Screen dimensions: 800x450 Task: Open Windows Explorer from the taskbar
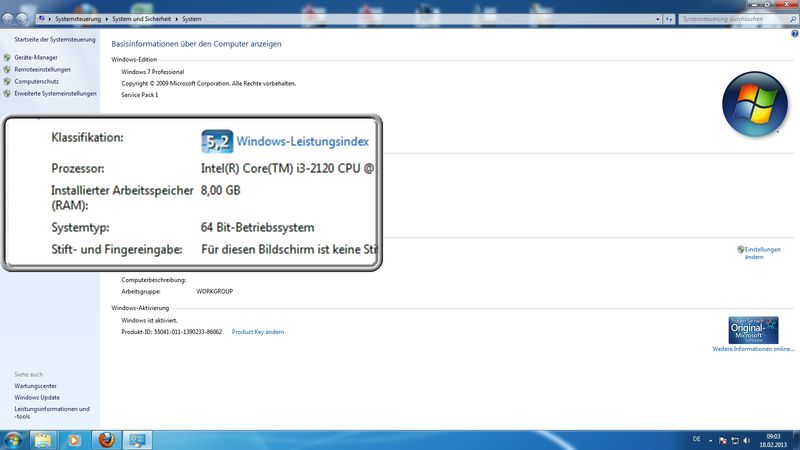(43, 440)
